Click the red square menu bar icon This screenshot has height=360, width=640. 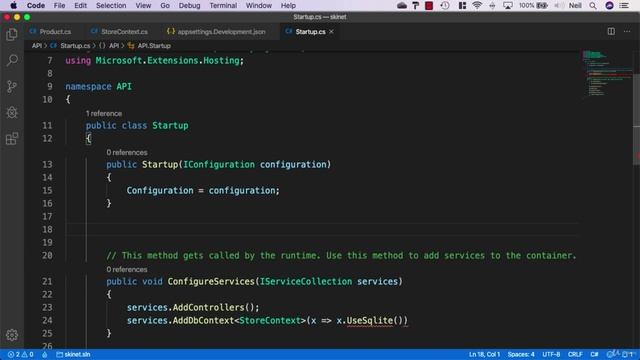point(429,5)
